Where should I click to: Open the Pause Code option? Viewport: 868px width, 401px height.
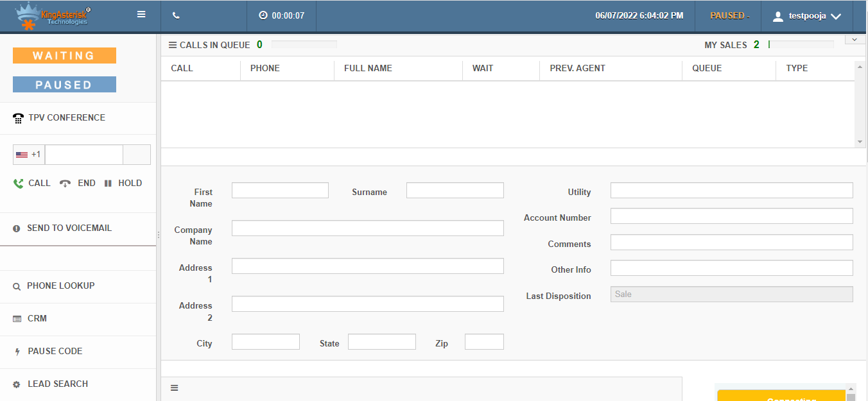55,352
